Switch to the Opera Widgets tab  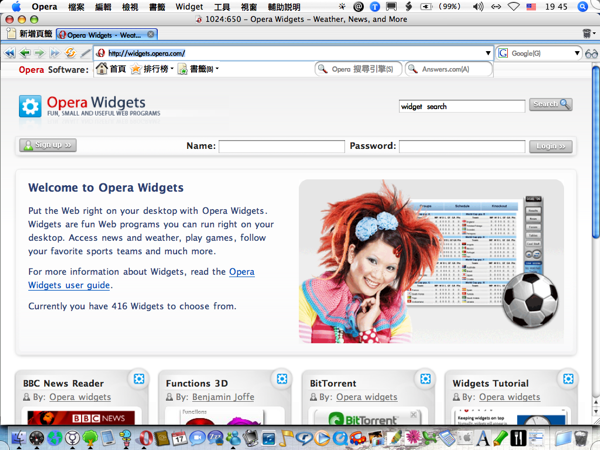pos(107,34)
